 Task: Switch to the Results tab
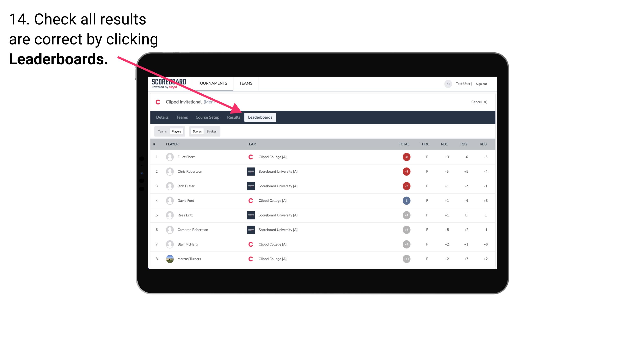click(x=233, y=117)
